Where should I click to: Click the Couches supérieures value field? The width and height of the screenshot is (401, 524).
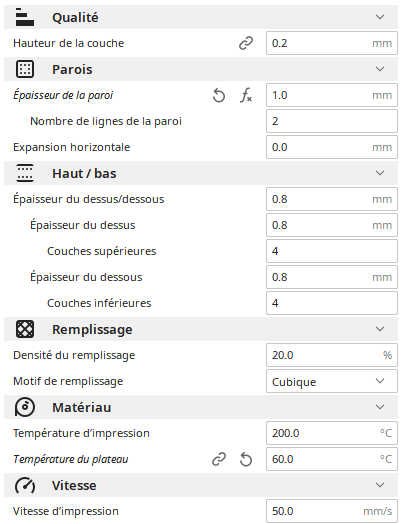pyautogui.click(x=332, y=251)
